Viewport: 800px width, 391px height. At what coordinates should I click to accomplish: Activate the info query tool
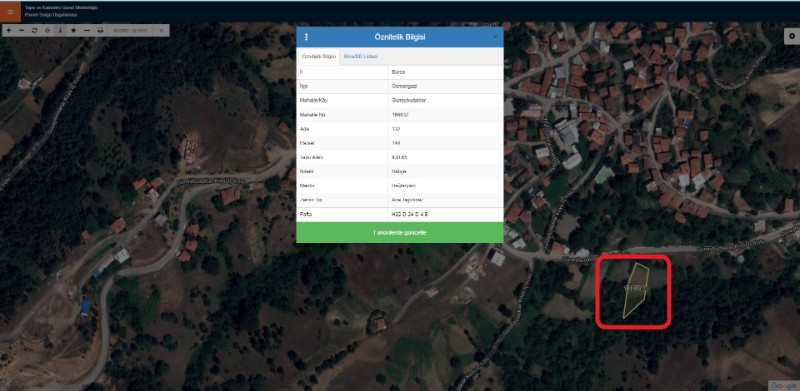(61, 31)
